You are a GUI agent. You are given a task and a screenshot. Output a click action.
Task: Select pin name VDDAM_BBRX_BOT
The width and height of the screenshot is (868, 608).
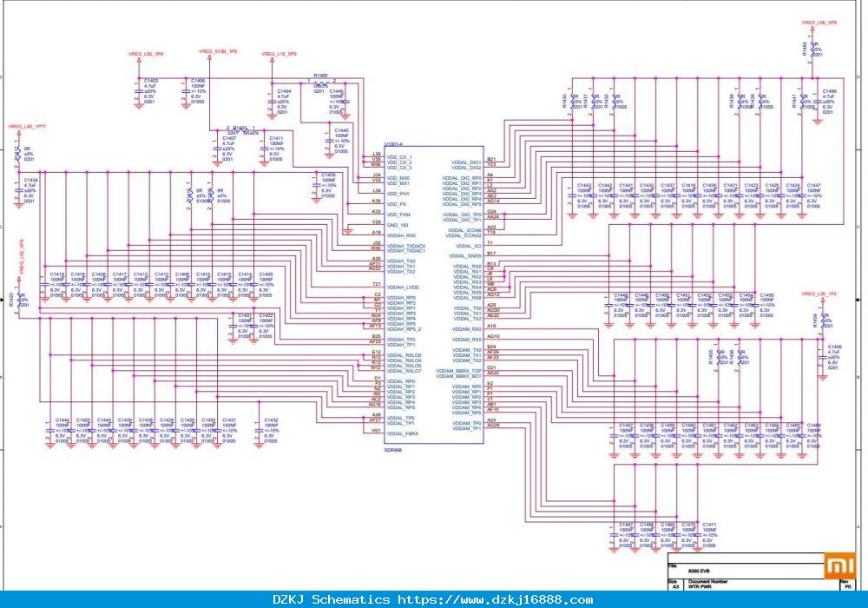click(458, 376)
